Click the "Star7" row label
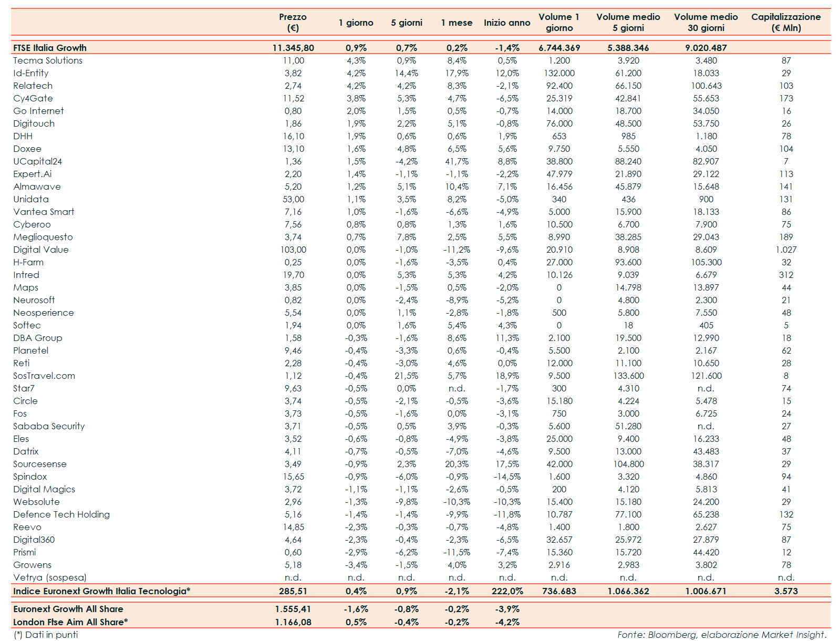Screen dimensions: 840x641 [24, 388]
